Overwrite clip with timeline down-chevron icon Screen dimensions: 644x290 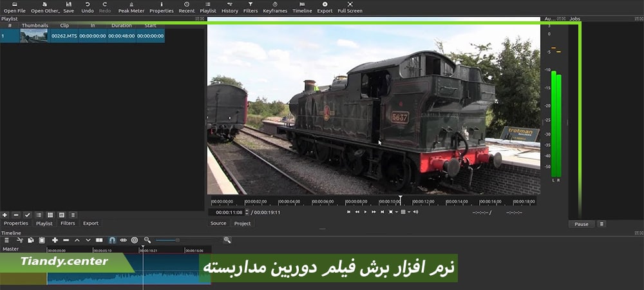click(88, 240)
